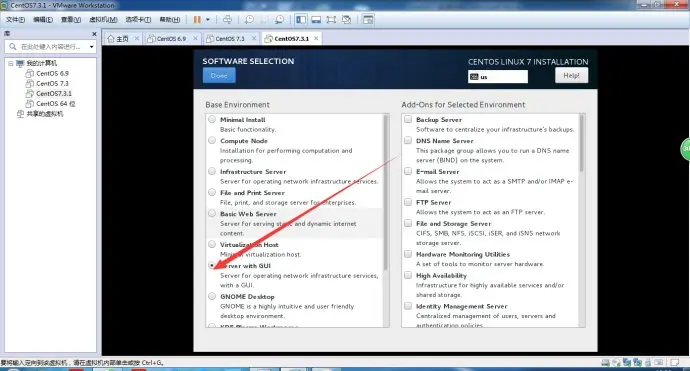Close the 主页 tab
This screenshot has width=690, height=371.
click(x=136, y=39)
